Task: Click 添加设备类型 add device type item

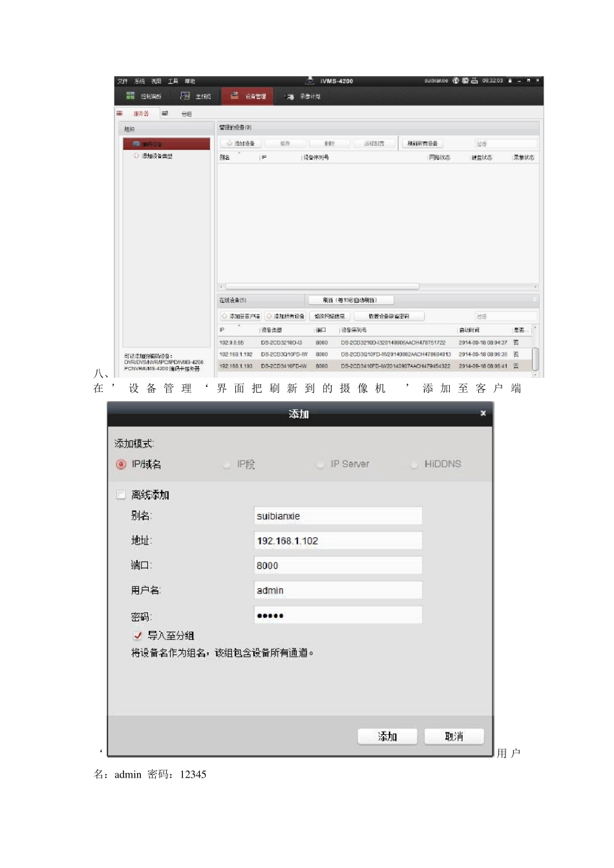Action: [x=157, y=156]
